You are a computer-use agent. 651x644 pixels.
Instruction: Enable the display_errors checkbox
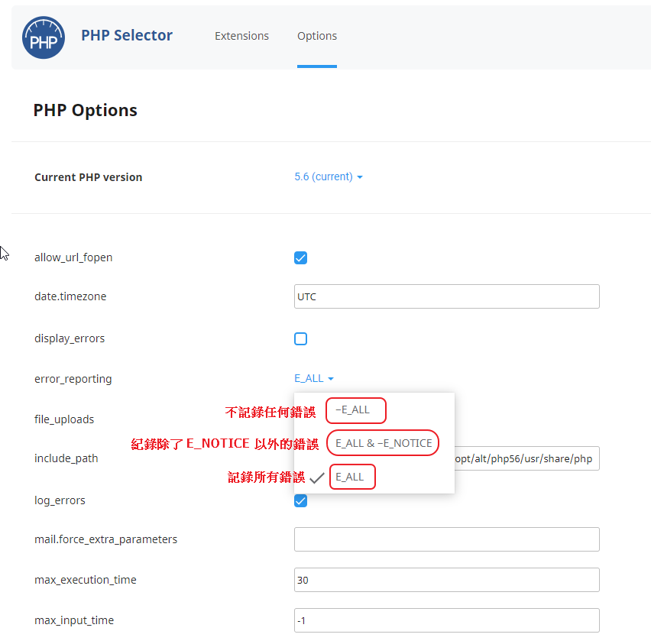pos(301,338)
